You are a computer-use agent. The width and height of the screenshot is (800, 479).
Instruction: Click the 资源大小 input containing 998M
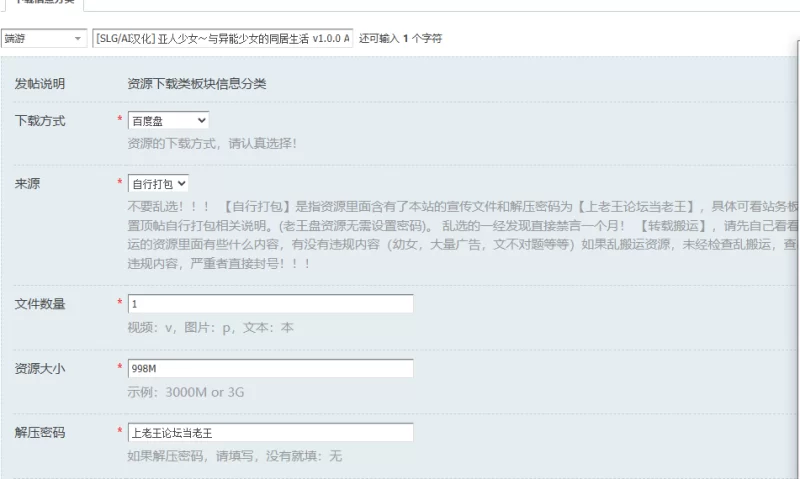pos(270,368)
